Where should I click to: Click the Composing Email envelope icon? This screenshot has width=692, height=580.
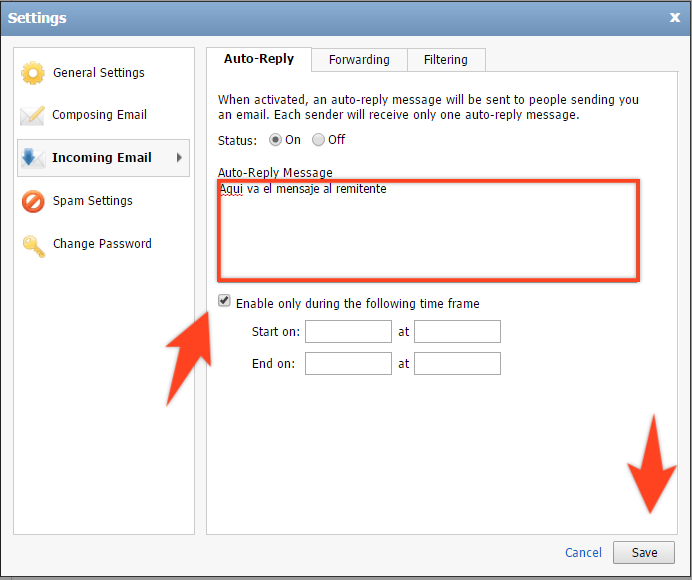[x=32, y=115]
